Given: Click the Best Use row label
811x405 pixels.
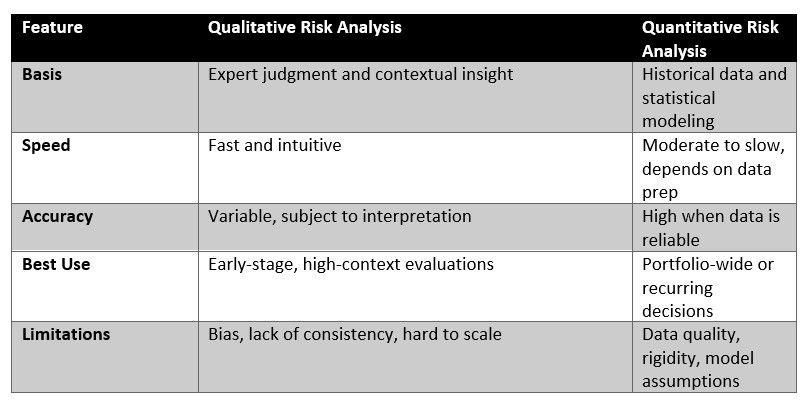Looking at the screenshot, I should pyautogui.click(x=56, y=264).
